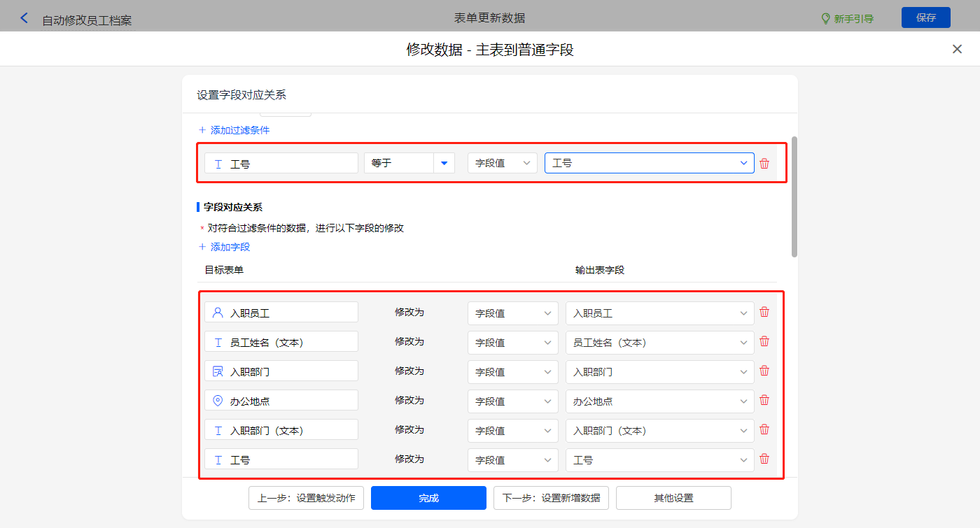The width and height of the screenshot is (980, 528).
Task: Close the 修改数据 dialog
Action: pyautogui.click(x=957, y=49)
